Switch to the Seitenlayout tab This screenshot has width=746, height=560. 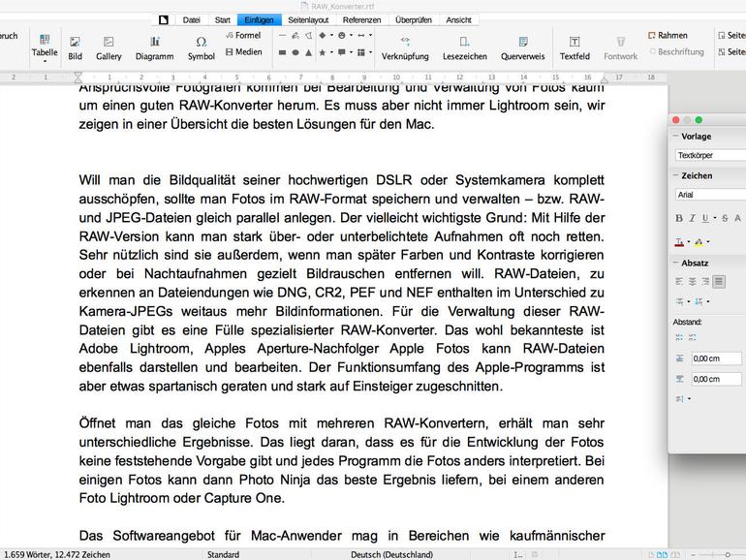click(308, 20)
